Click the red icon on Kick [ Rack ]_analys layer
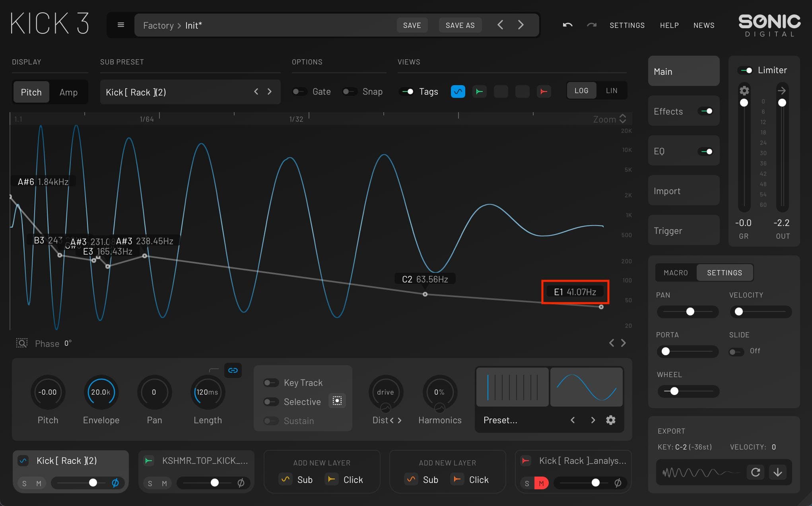Viewport: 812px width, 506px height. (x=526, y=461)
